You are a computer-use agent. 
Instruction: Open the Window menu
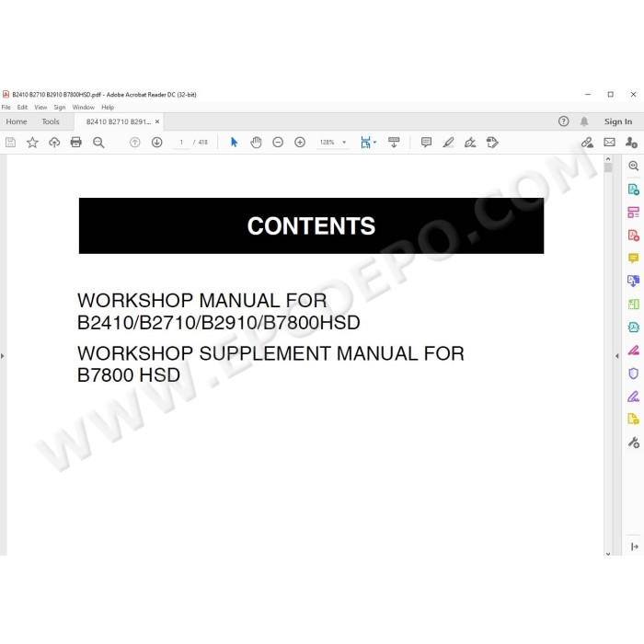[84, 108]
